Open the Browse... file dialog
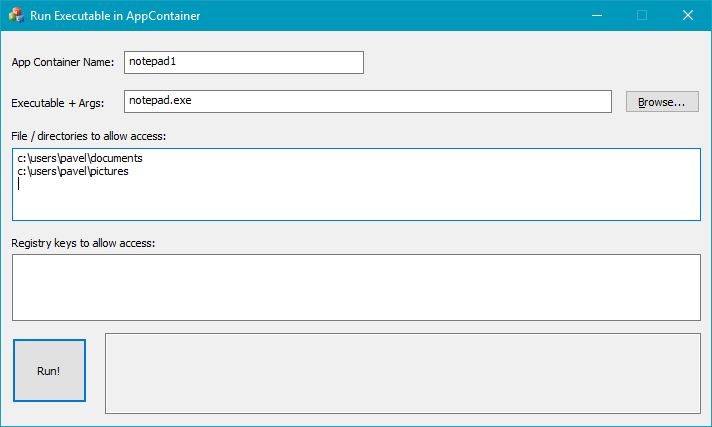712x427 pixels. [662, 102]
